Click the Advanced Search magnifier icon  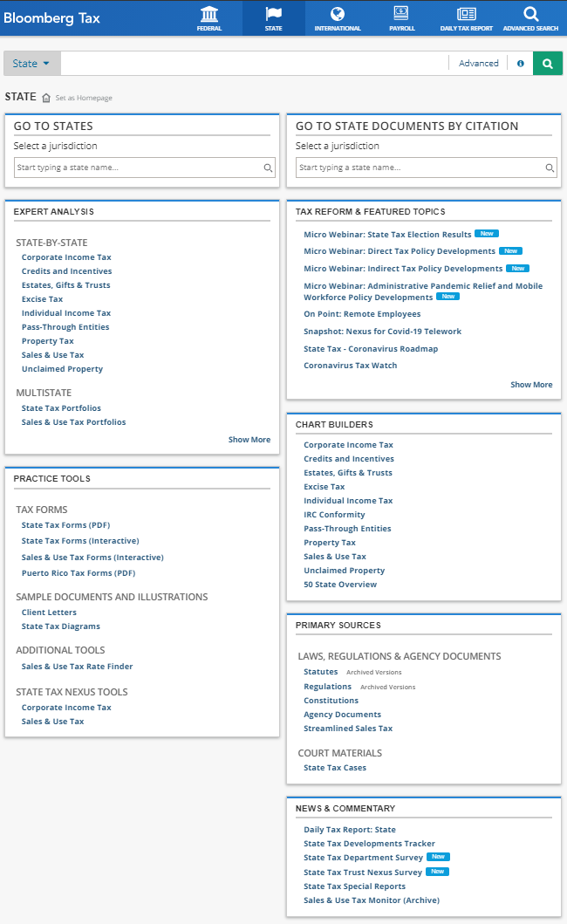(x=530, y=14)
